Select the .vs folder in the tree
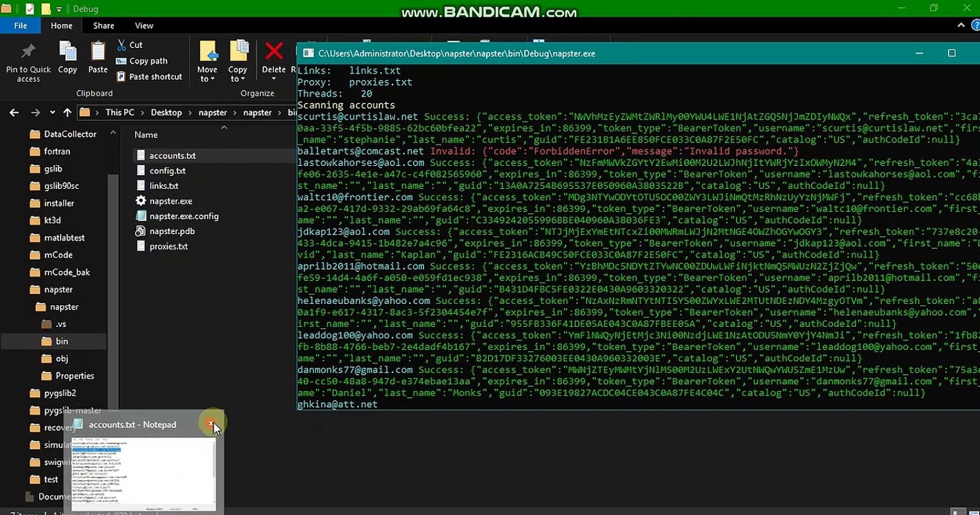This screenshot has width=980, height=515. coord(61,324)
